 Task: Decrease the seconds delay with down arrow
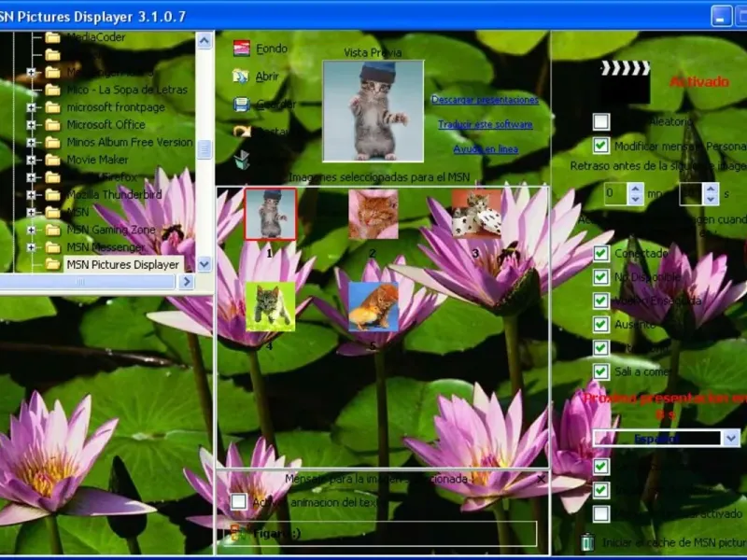tap(711, 200)
